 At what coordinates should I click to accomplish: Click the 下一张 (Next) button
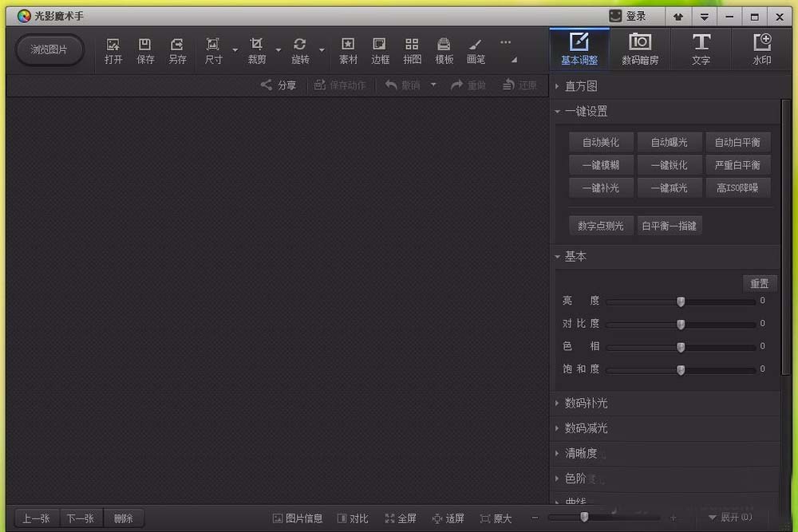81,518
